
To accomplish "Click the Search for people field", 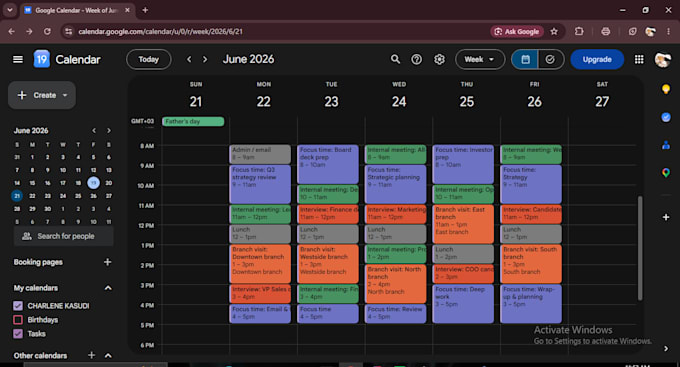I will point(64,236).
